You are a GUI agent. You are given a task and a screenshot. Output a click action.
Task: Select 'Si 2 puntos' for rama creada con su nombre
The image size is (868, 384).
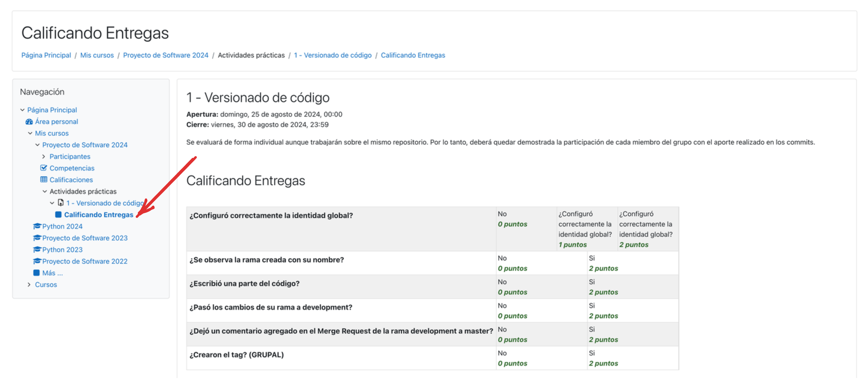(633, 263)
